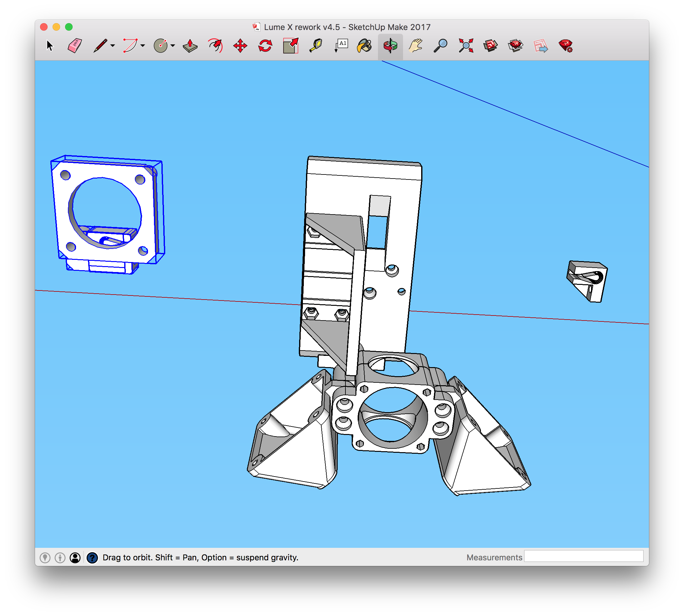The height and width of the screenshot is (616, 684).
Task: Activate the Scale tool
Action: tap(291, 46)
